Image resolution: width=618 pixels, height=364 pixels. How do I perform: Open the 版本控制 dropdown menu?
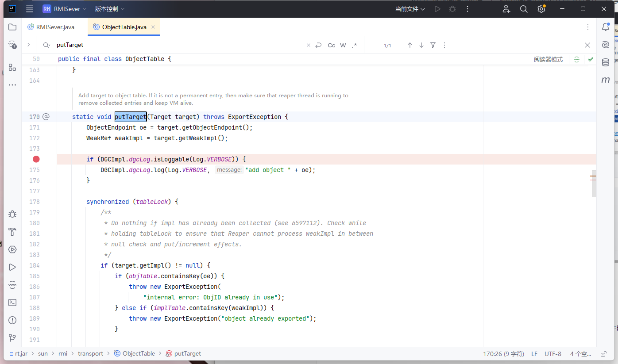coord(109,9)
